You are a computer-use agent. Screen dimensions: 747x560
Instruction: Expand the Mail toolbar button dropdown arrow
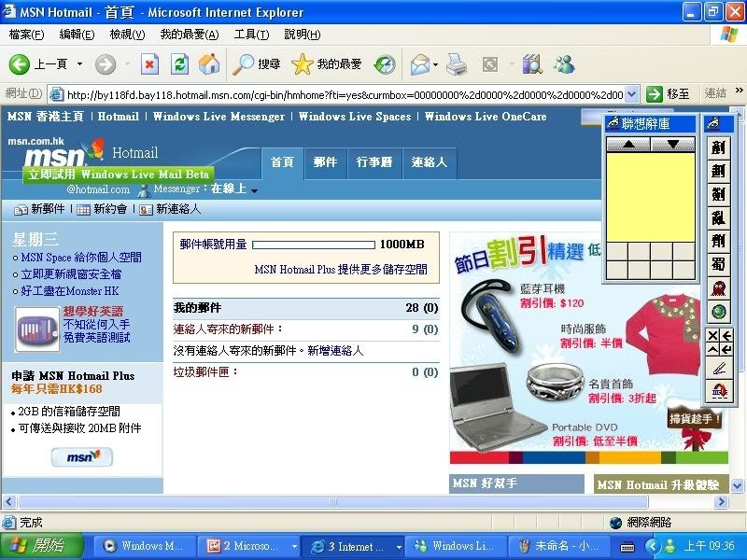pos(435,64)
